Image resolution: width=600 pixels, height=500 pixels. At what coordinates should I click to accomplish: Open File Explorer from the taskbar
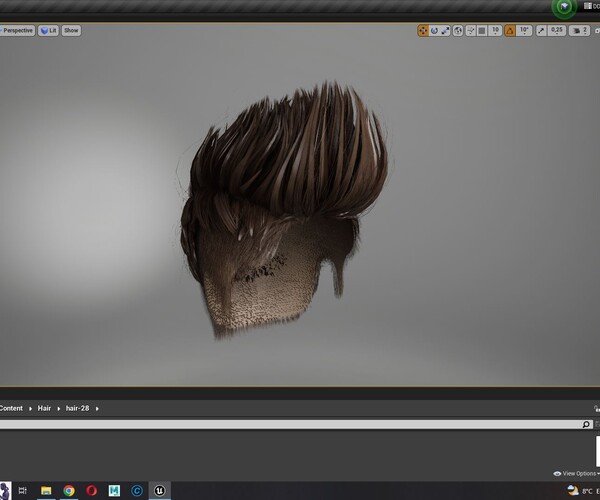[46, 490]
